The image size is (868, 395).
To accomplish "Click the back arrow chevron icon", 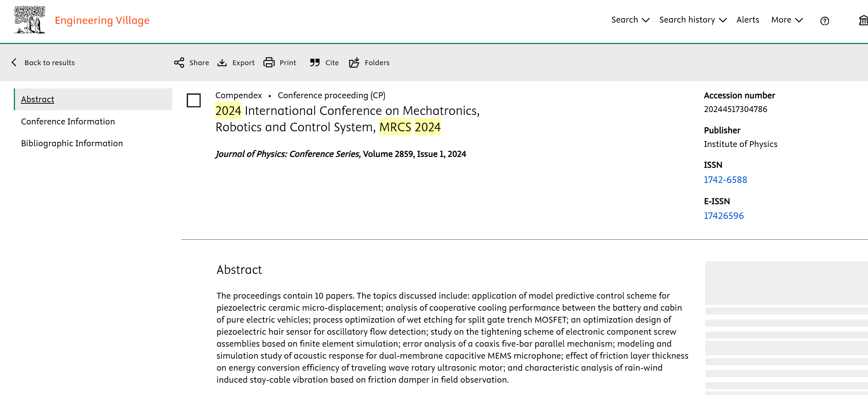I will pos(14,63).
